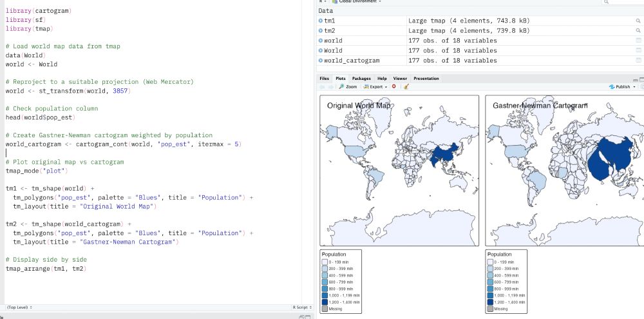Click the 'tmap_arrange(tm1, tm2)' line
Screen dimensions: 644x319
point(46,269)
